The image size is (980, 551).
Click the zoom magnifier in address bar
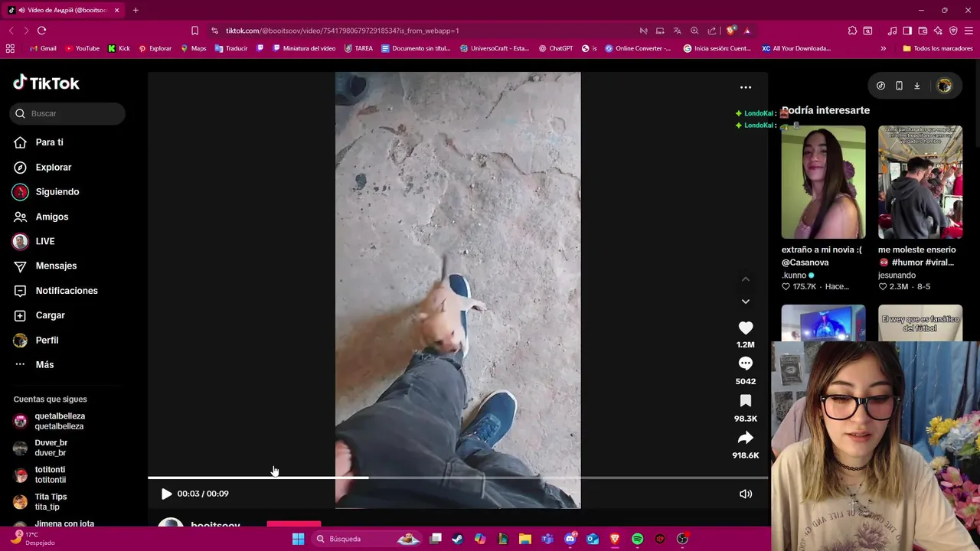694,31
